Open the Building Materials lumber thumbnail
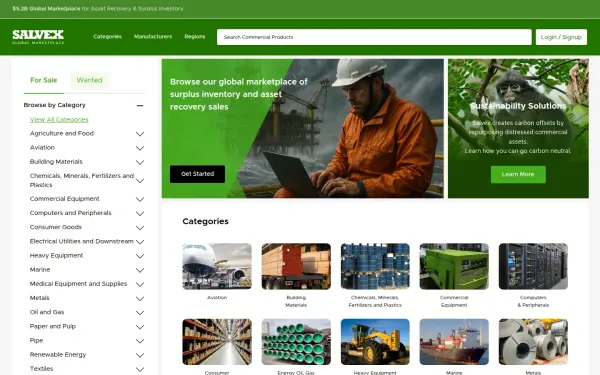600x375 pixels. pyautogui.click(x=296, y=266)
